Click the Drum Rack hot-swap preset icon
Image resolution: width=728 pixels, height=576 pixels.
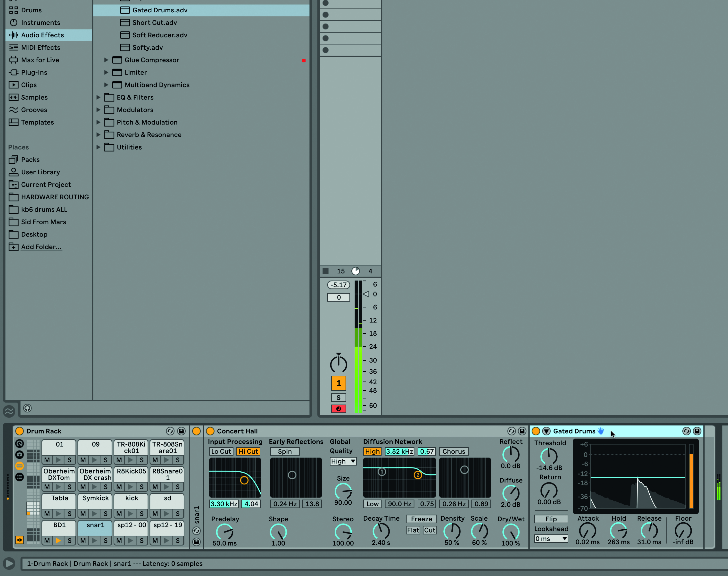[x=170, y=431]
